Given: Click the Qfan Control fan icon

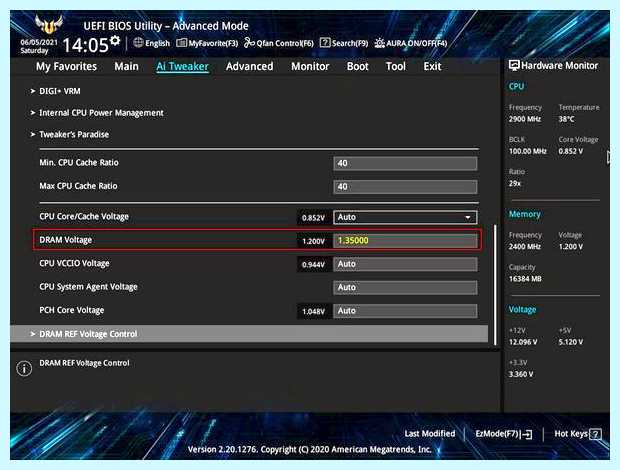Looking at the screenshot, I should click(x=249, y=43).
